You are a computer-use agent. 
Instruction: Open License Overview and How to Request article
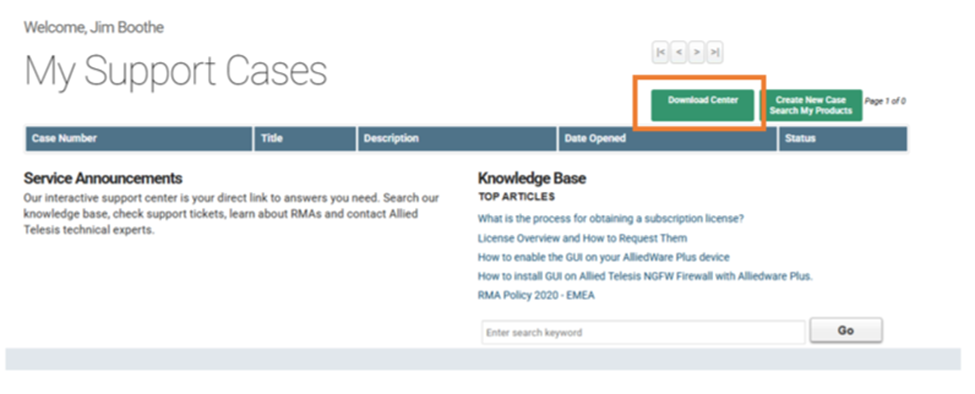pyautogui.click(x=582, y=238)
